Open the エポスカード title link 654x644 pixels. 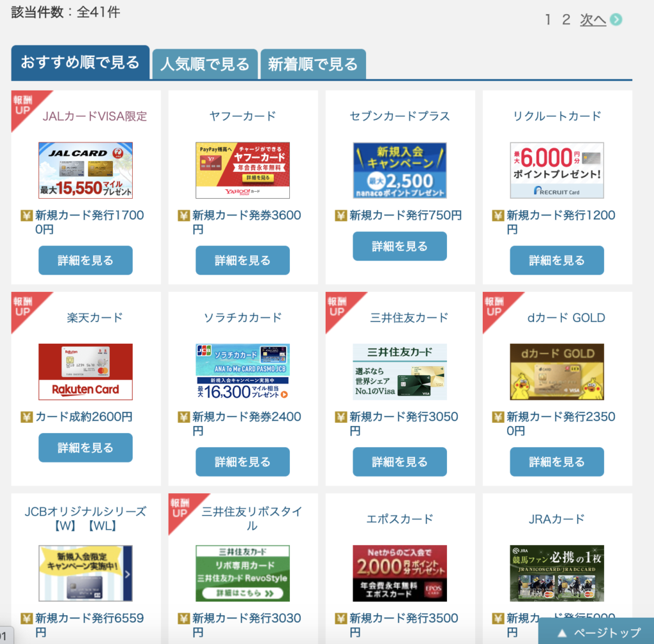(400, 519)
